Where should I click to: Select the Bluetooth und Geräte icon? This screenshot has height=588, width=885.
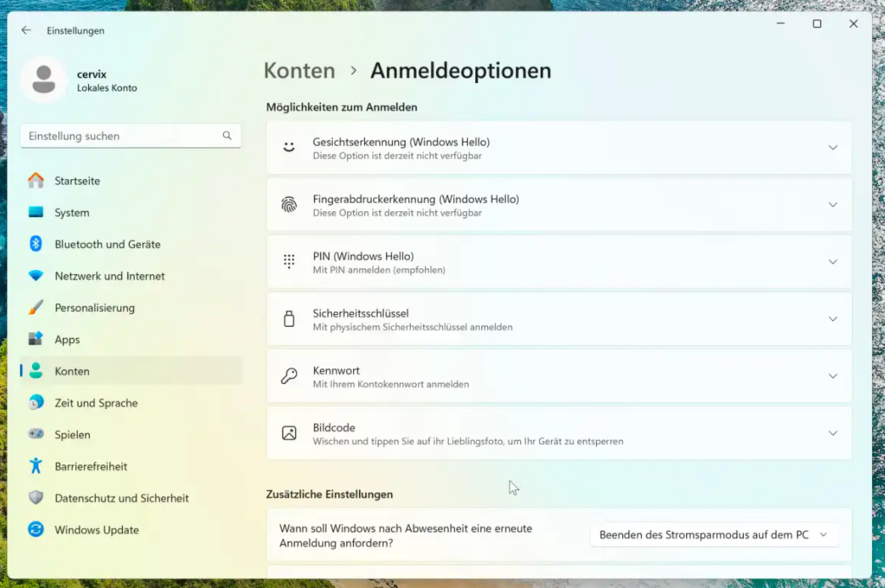tap(36, 244)
